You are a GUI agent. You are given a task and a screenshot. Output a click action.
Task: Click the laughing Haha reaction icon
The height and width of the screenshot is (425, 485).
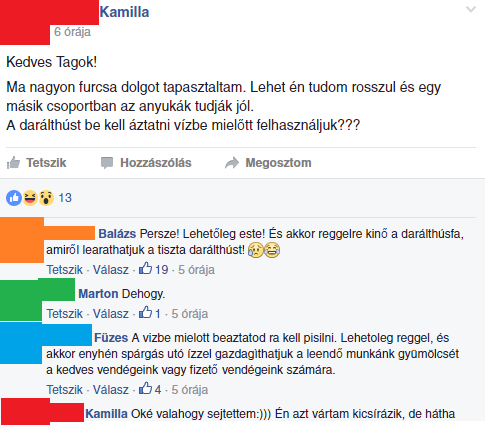pos(30,198)
